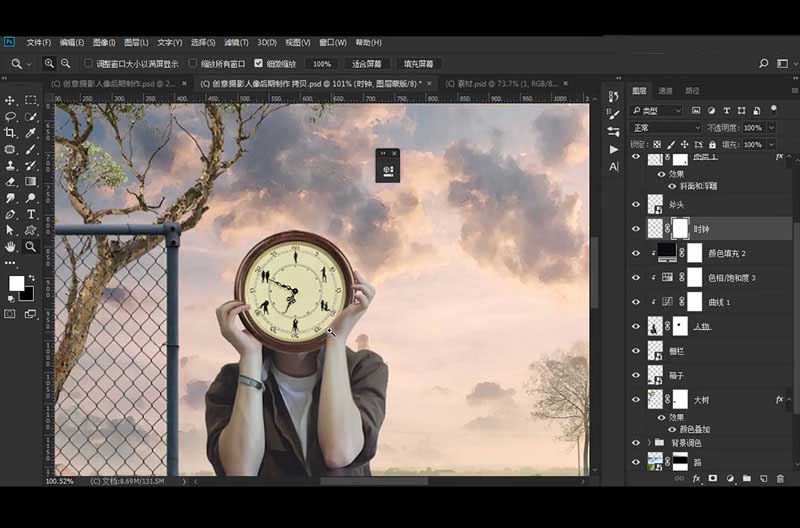800x528 pixels.
Task: Swap foreground and background colors
Action: tap(32, 278)
